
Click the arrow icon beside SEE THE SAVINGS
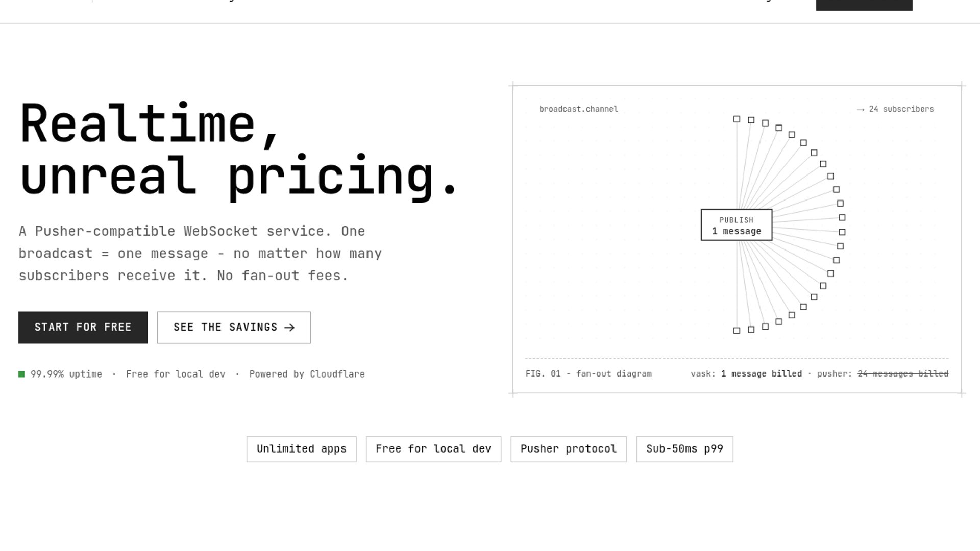pyautogui.click(x=289, y=328)
